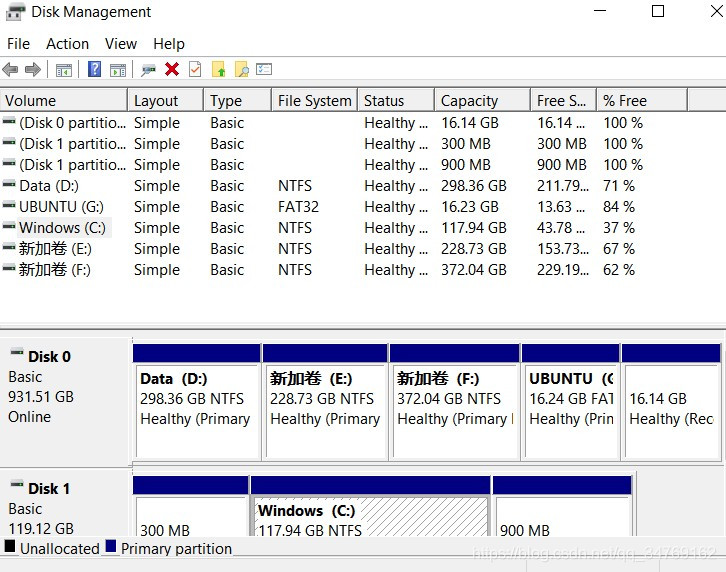726x572 pixels.
Task: Click the drive icon beside Data (D:) row
Action: click(x=9, y=184)
